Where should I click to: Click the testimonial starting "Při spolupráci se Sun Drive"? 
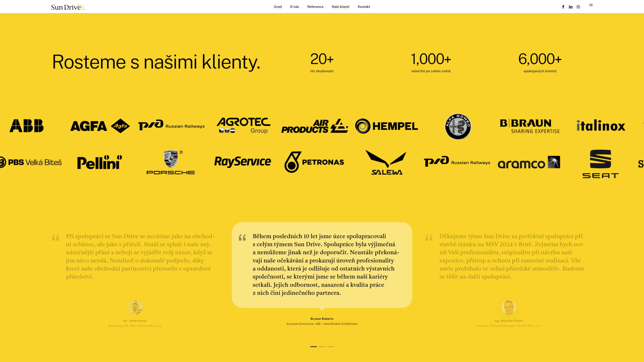140,256
